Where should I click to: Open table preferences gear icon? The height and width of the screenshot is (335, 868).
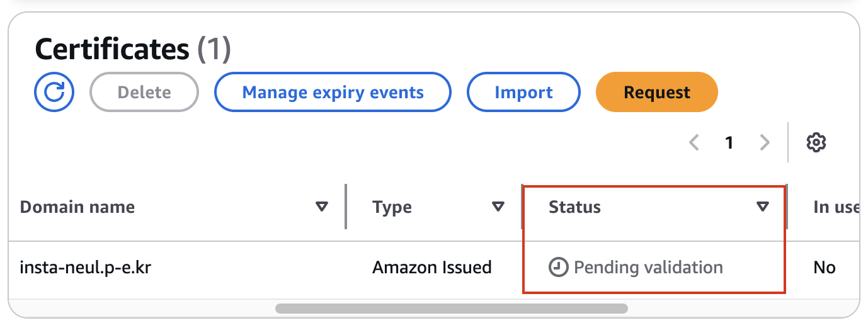tap(816, 142)
